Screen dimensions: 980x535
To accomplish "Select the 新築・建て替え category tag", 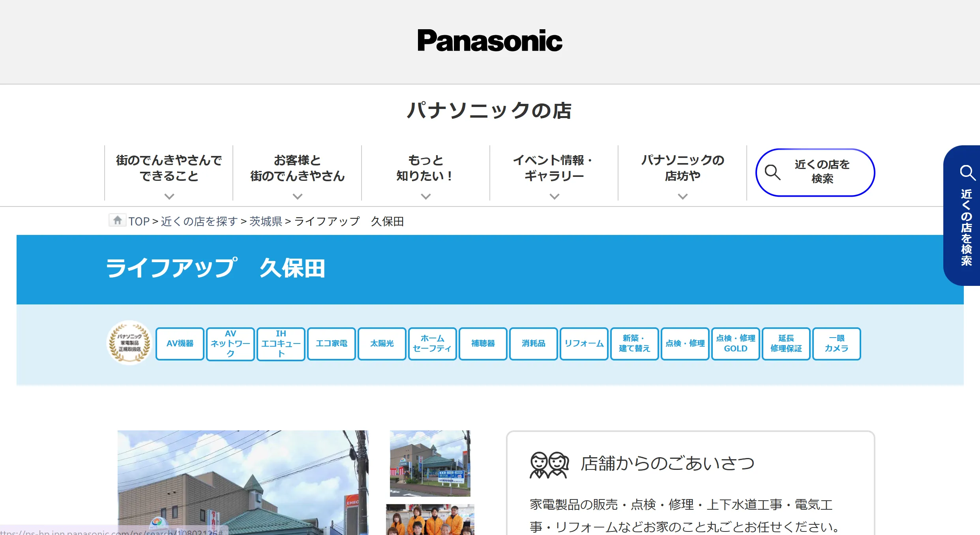I will 635,344.
